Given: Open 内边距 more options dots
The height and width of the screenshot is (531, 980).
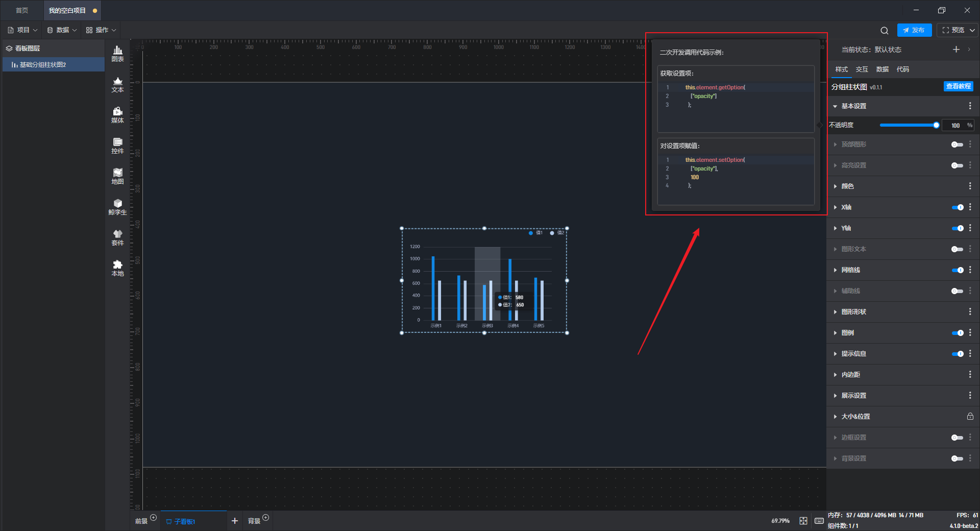Looking at the screenshot, I should click(x=970, y=374).
